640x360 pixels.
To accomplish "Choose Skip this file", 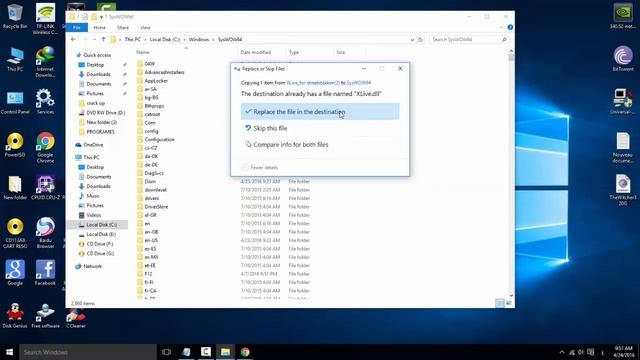I will 320,128.
